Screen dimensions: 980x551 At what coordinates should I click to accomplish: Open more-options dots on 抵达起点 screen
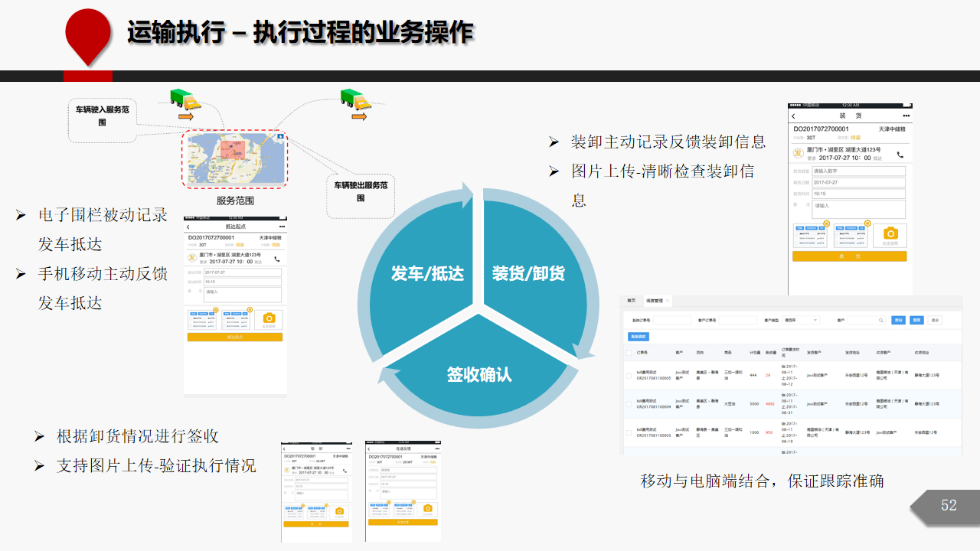click(282, 227)
